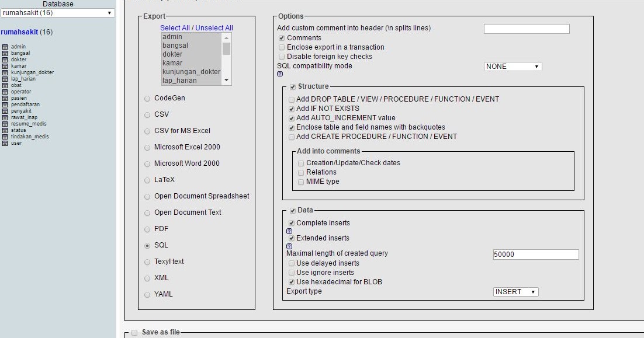
Task: Click the table icon beside operator
Action: pyautogui.click(x=5, y=92)
